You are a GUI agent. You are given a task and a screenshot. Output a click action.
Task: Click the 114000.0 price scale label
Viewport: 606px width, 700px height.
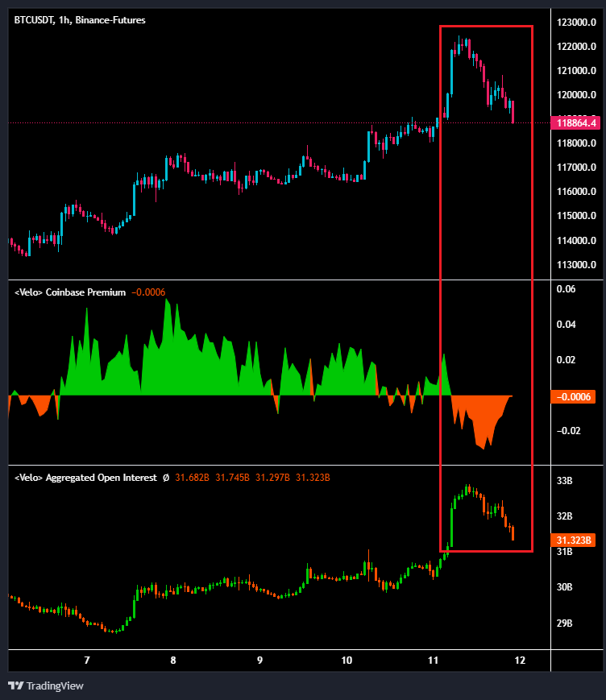coord(576,241)
